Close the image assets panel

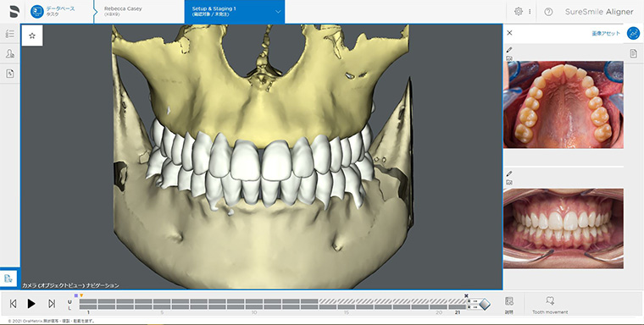(510, 33)
